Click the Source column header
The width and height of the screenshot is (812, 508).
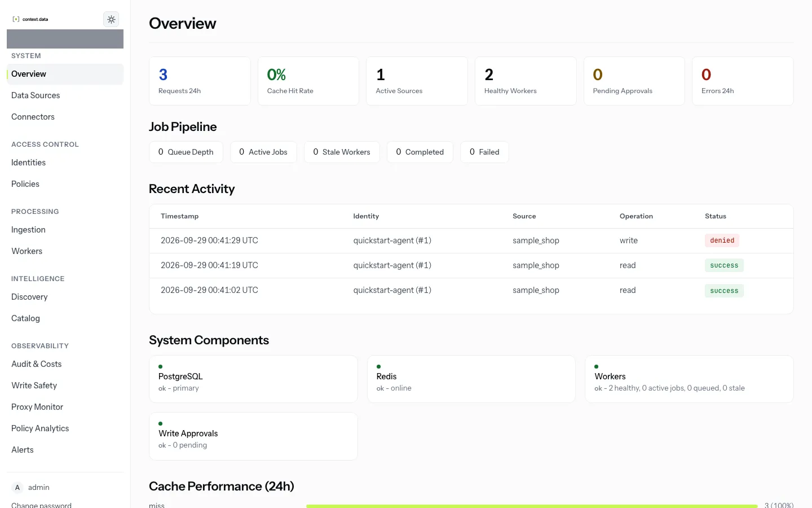524,216
